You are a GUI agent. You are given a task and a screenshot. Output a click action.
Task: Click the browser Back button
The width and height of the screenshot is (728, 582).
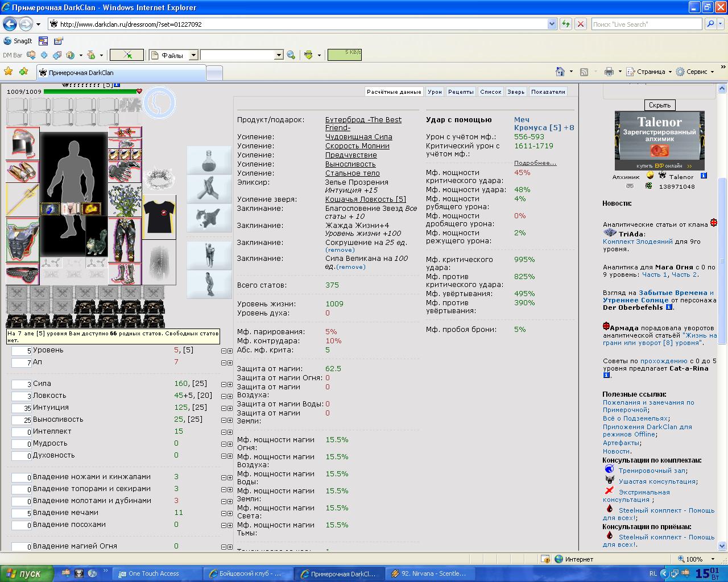click(10, 24)
